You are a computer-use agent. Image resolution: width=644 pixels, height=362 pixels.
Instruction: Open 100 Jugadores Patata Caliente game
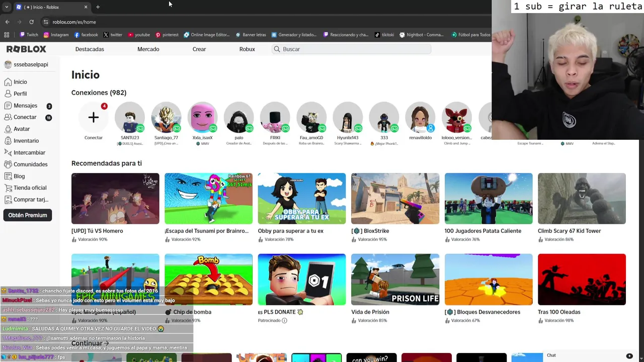pyautogui.click(x=489, y=199)
